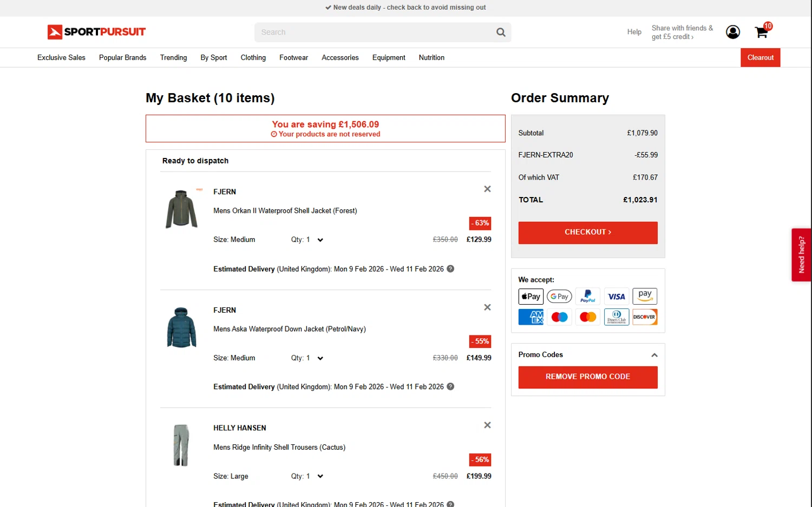
Task: Remove Orkan II Shell Jacket from basket
Action: [x=487, y=189]
